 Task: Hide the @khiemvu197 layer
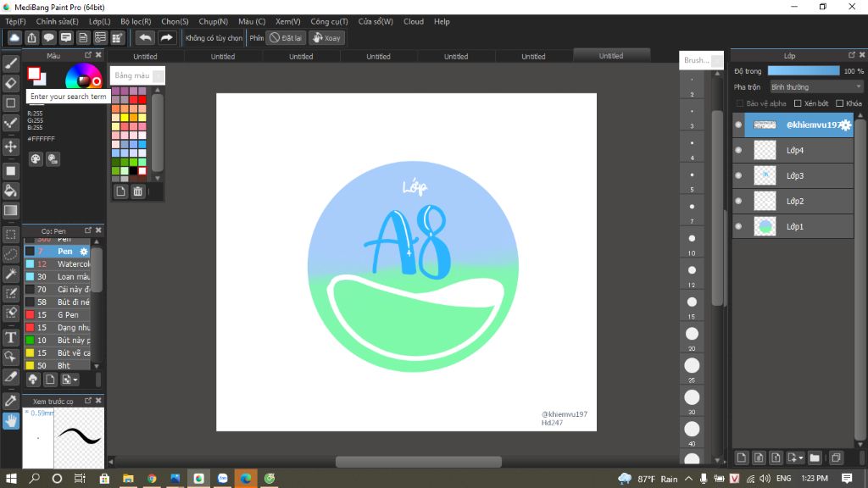pyautogui.click(x=738, y=125)
